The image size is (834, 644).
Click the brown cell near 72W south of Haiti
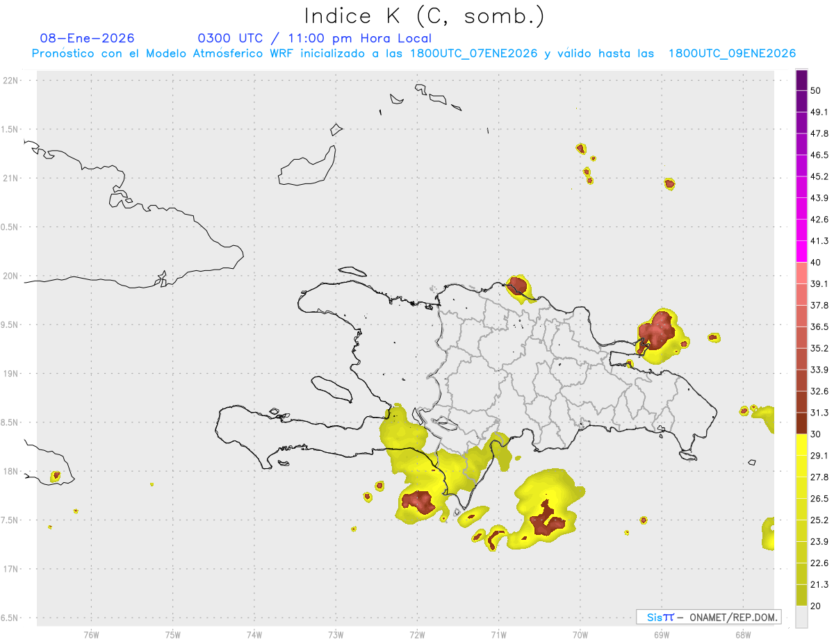coord(418,501)
